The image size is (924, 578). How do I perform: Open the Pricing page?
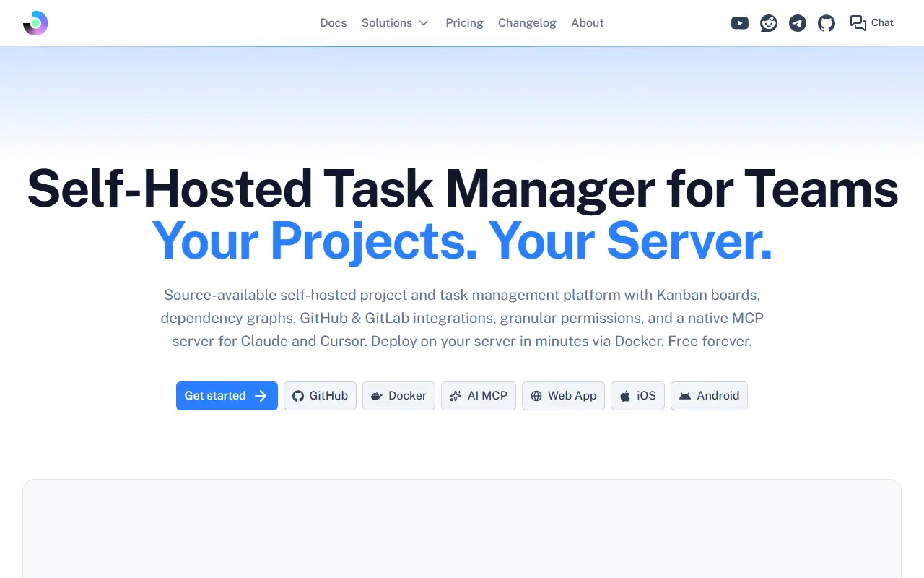point(464,23)
